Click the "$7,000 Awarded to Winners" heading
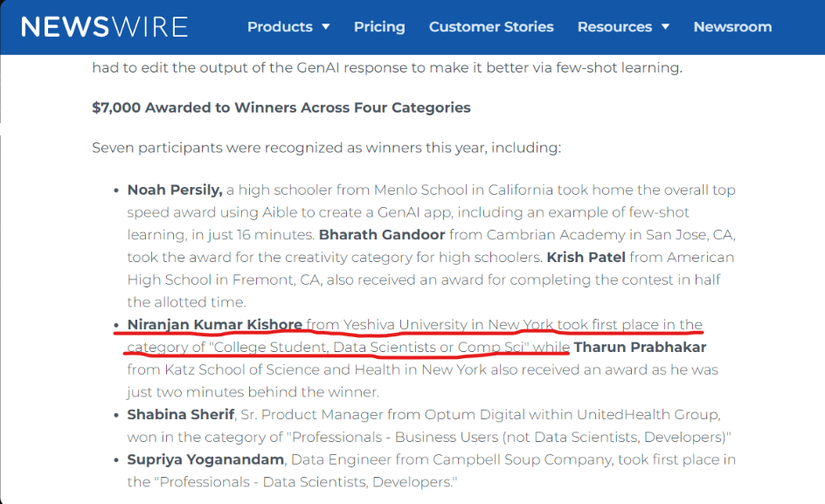The image size is (825, 504). 281,107
